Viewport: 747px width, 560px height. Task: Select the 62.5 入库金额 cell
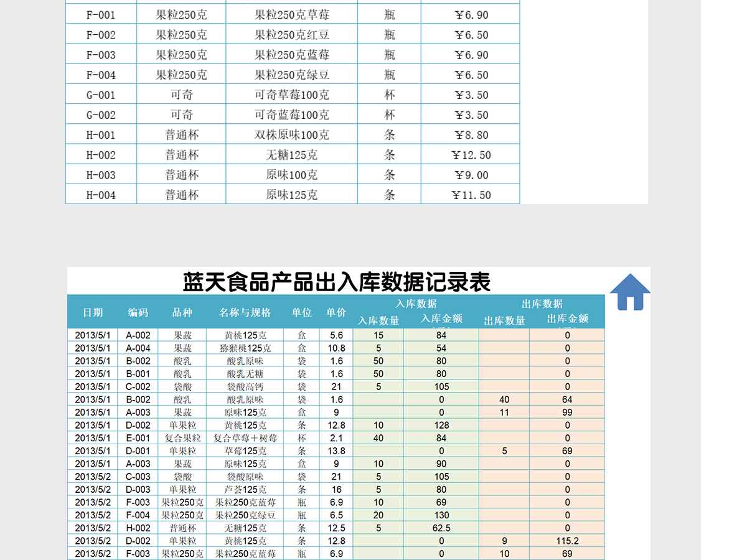point(441,528)
